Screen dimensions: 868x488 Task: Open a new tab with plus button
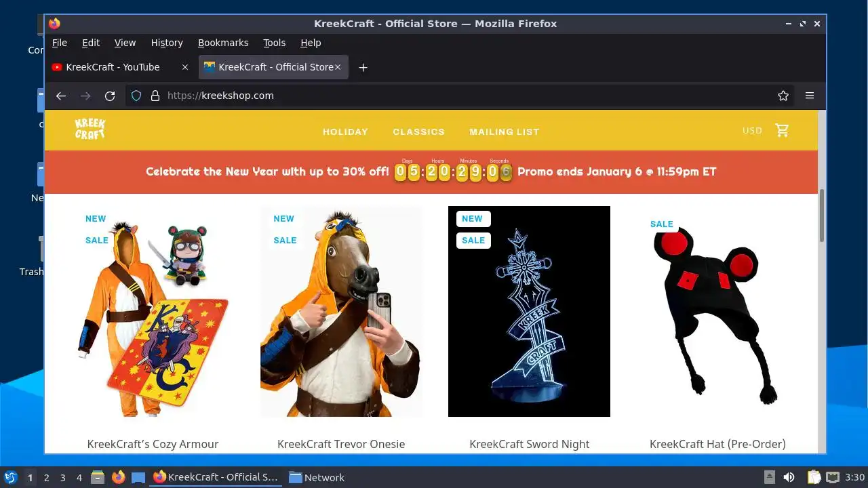click(363, 67)
